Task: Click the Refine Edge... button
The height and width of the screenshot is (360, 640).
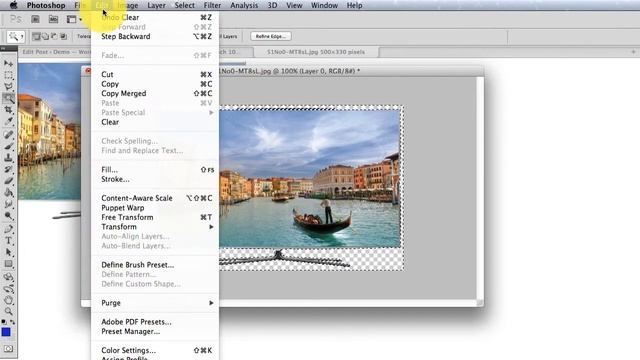Action: coord(271,36)
